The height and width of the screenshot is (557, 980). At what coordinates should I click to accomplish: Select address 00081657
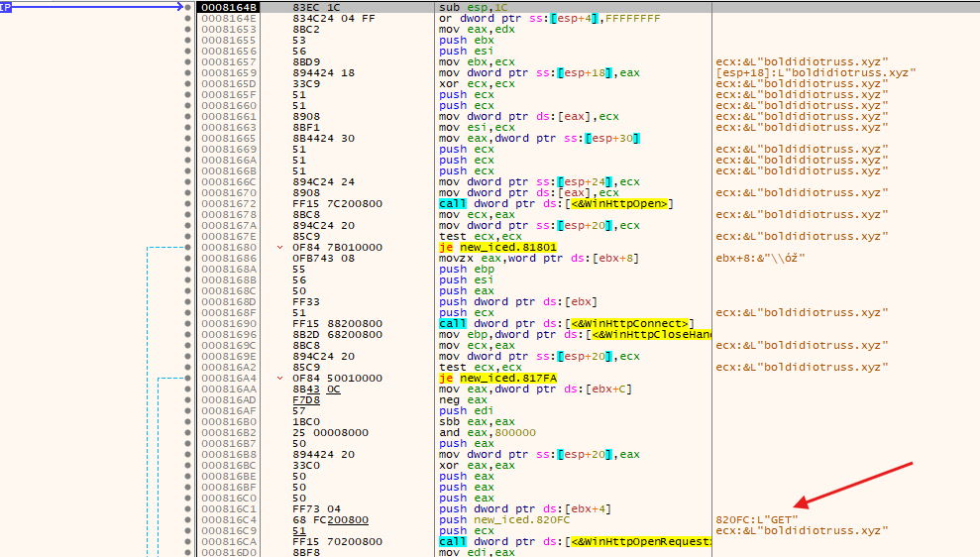tap(229, 61)
